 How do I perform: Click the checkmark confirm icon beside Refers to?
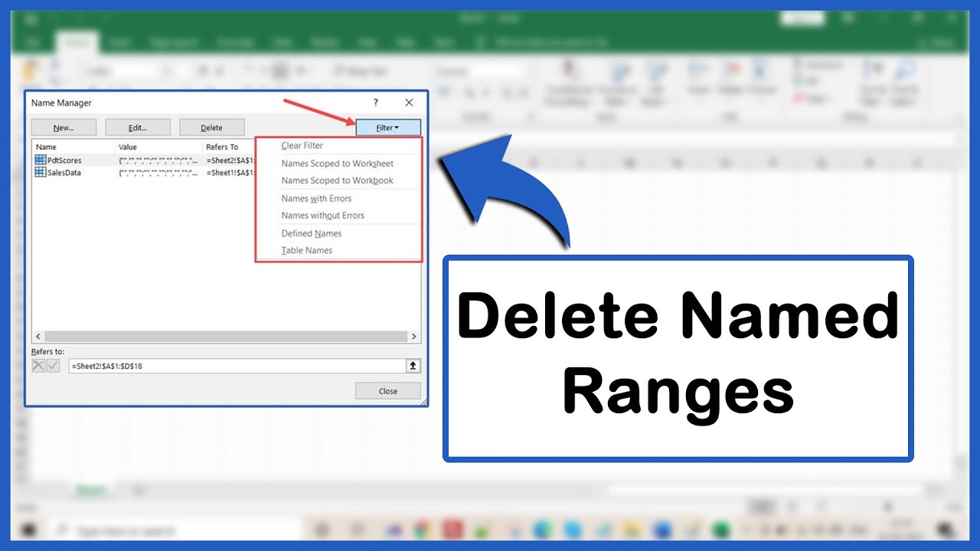click(53, 366)
